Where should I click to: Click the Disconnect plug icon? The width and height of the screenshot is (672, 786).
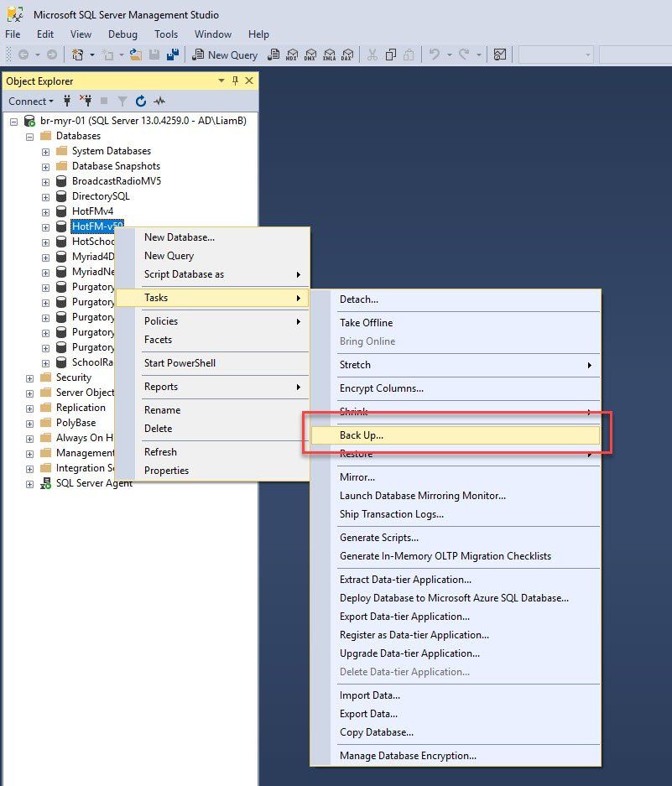pyautogui.click(x=86, y=102)
